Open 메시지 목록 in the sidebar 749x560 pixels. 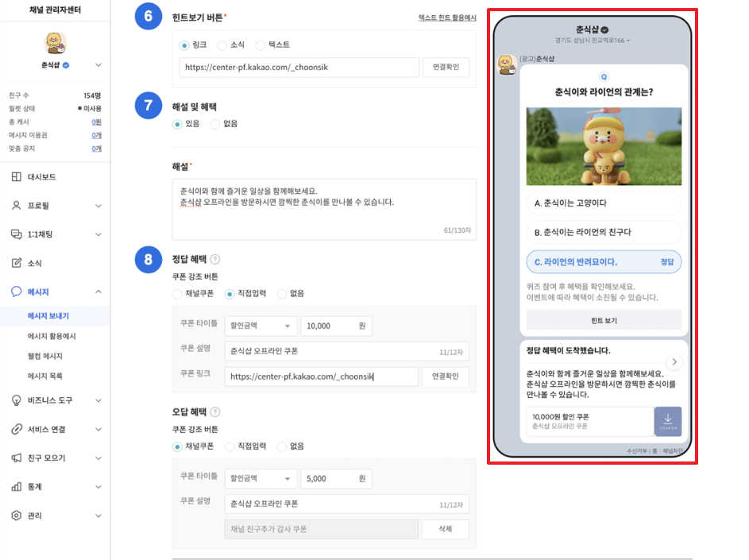pos(45,376)
